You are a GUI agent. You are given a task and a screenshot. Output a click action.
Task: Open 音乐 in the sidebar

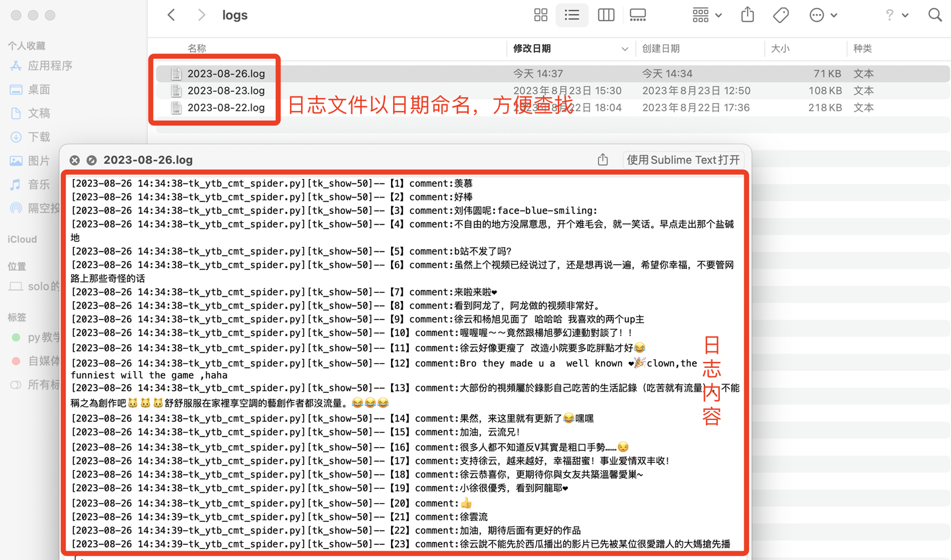click(x=39, y=184)
